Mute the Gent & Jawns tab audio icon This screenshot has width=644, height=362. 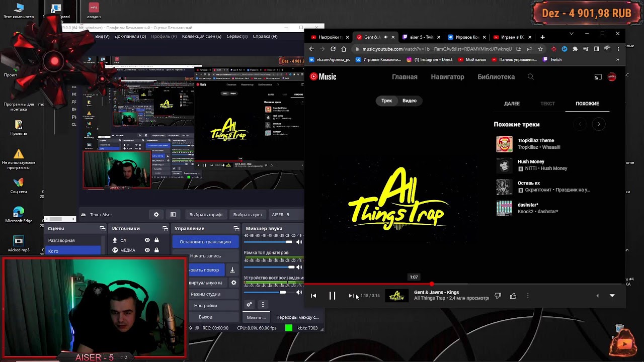click(386, 37)
